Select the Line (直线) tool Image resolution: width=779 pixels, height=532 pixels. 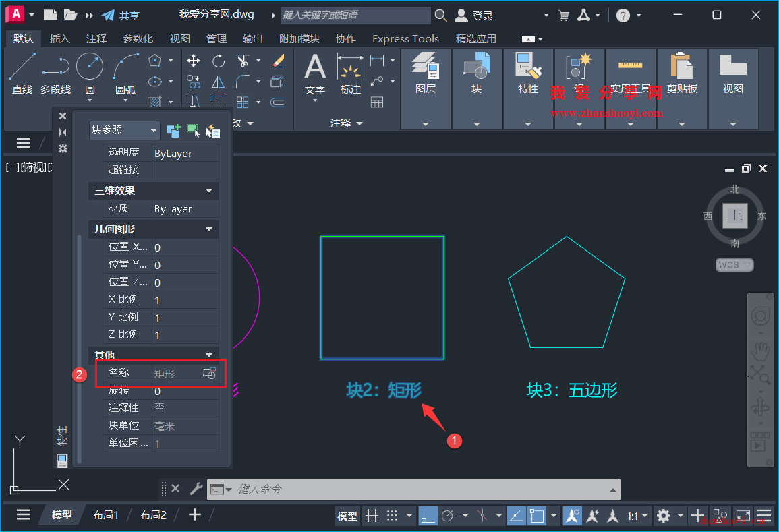click(22, 73)
